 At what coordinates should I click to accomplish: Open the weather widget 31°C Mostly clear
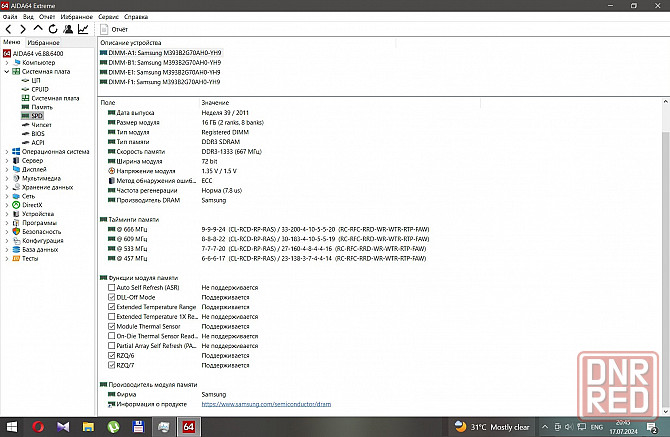492,427
